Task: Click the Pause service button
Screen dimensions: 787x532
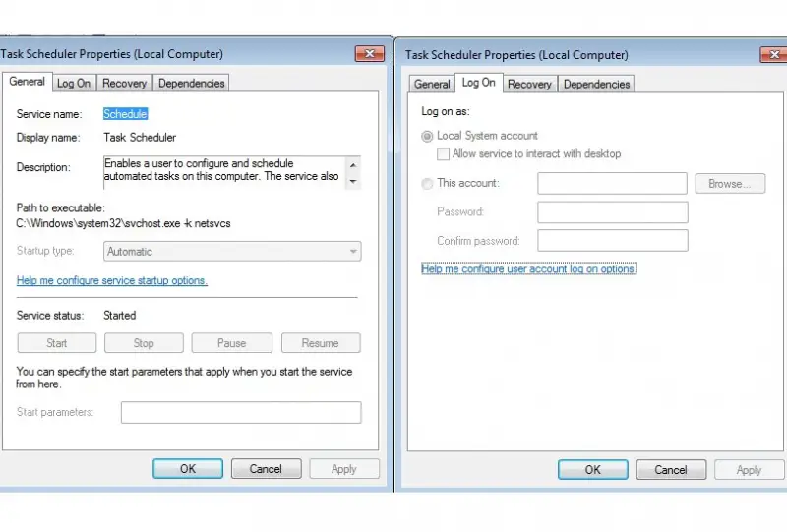Action: (231, 343)
